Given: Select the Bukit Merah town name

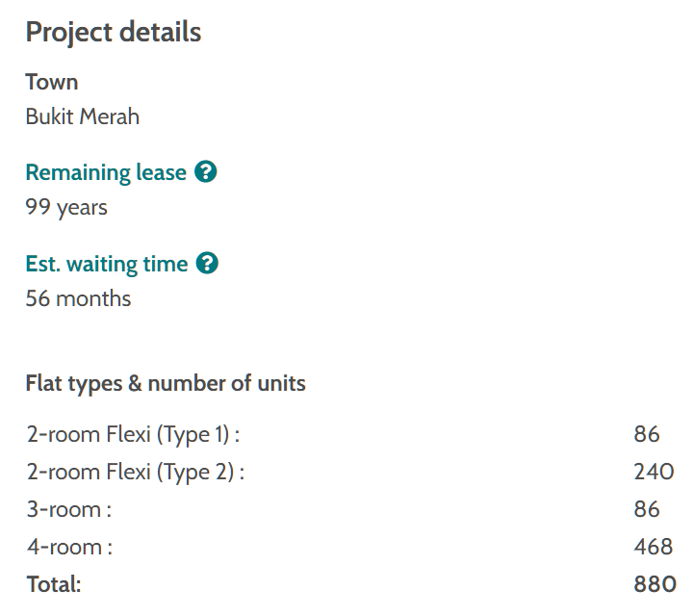Looking at the screenshot, I should (x=83, y=116).
